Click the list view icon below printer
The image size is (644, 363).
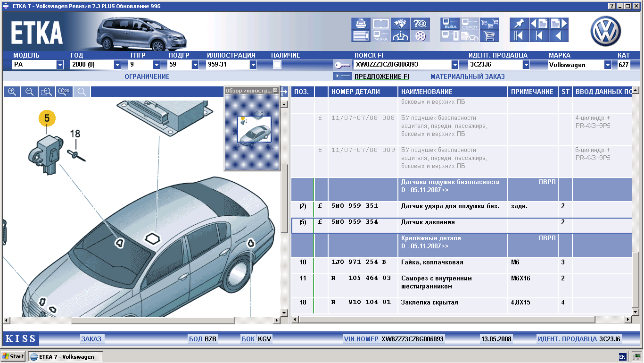(x=361, y=36)
